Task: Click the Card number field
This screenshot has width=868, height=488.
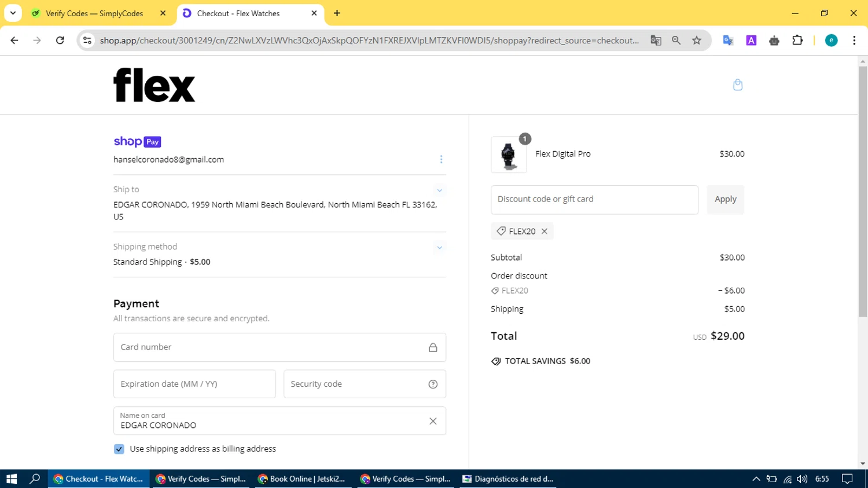Action: 279,347
